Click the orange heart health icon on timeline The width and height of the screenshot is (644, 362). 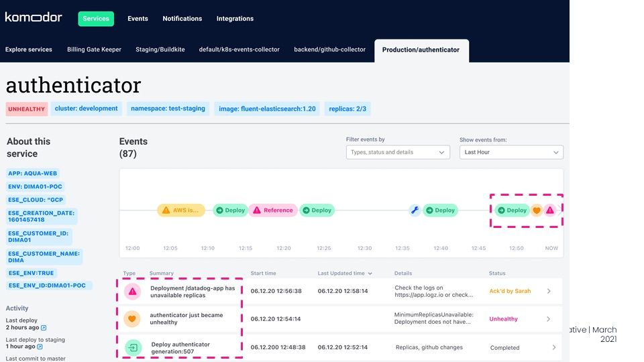point(537,210)
